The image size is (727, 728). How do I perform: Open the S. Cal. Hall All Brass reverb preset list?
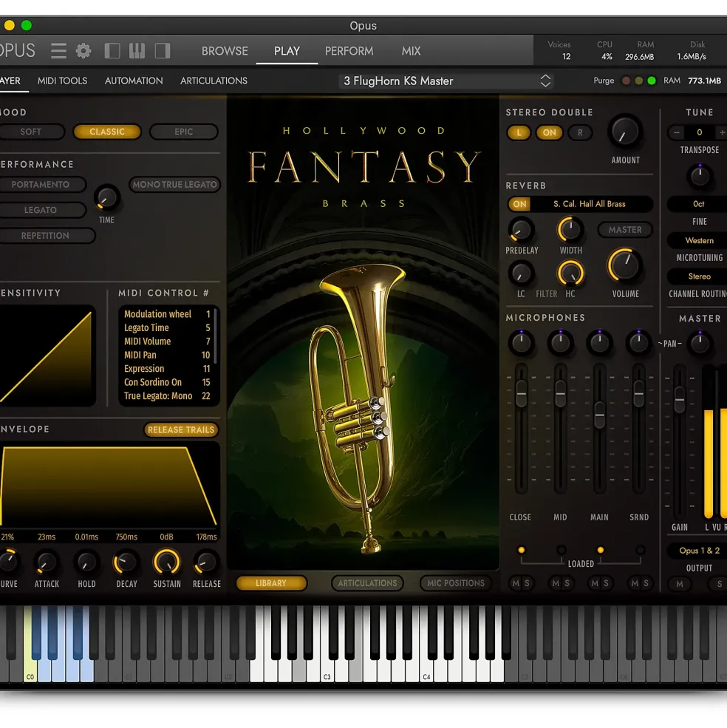[589, 204]
